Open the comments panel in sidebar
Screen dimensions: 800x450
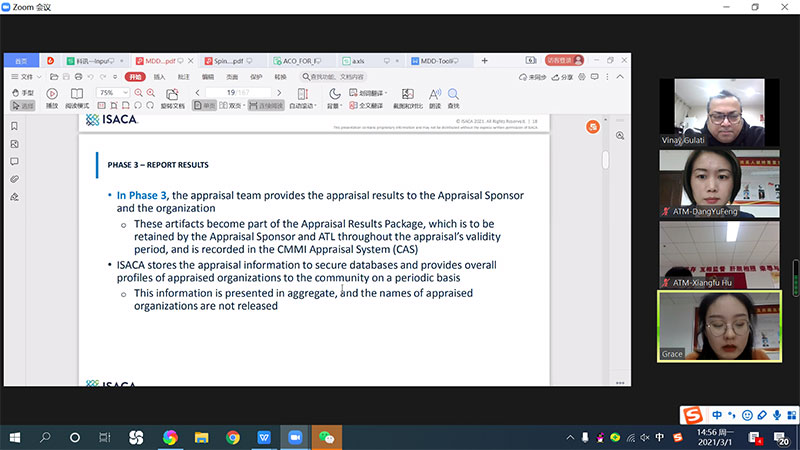point(14,161)
